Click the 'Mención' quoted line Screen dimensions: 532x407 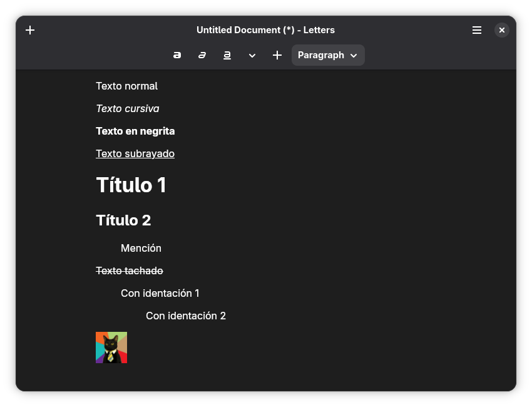point(141,248)
